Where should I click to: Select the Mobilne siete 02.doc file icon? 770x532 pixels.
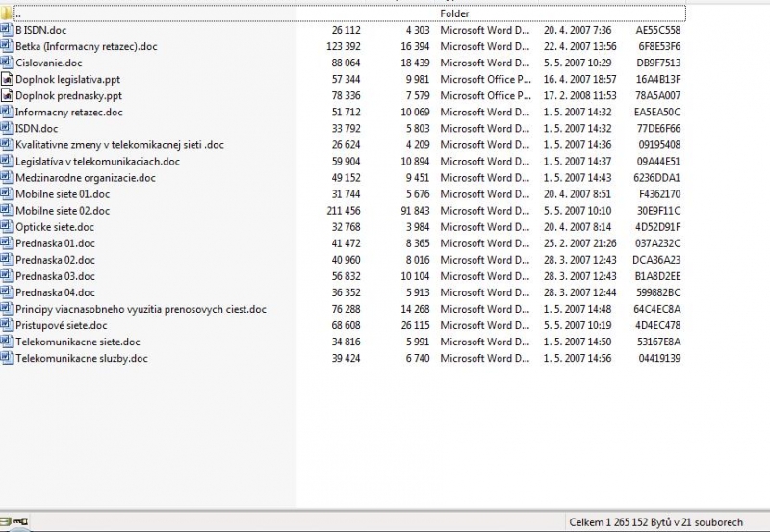pos(7,211)
